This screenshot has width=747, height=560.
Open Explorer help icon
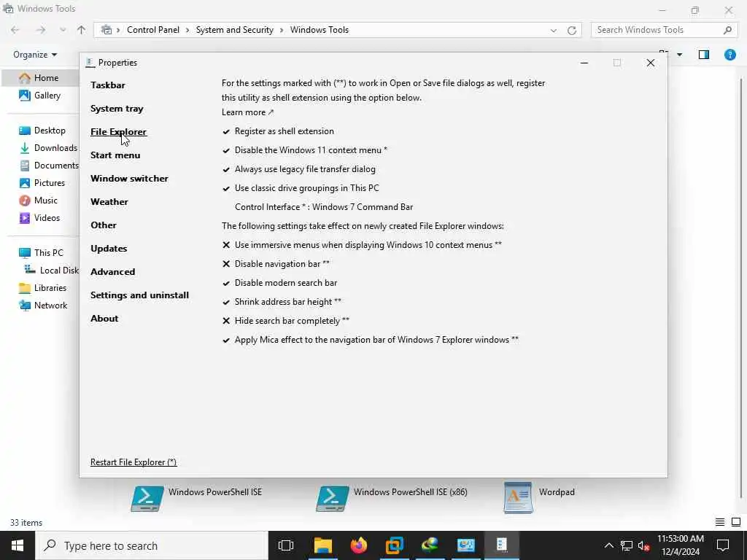coord(729,55)
